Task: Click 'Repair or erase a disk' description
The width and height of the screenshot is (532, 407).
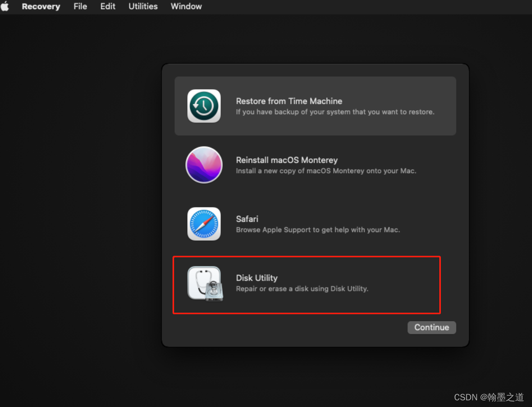Action: [302, 289]
